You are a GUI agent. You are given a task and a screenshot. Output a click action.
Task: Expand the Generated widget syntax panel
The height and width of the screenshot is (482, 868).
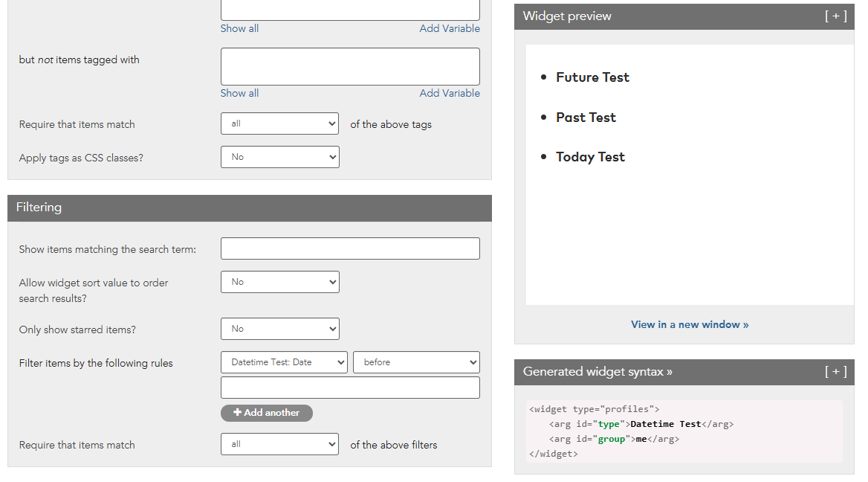point(835,372)
